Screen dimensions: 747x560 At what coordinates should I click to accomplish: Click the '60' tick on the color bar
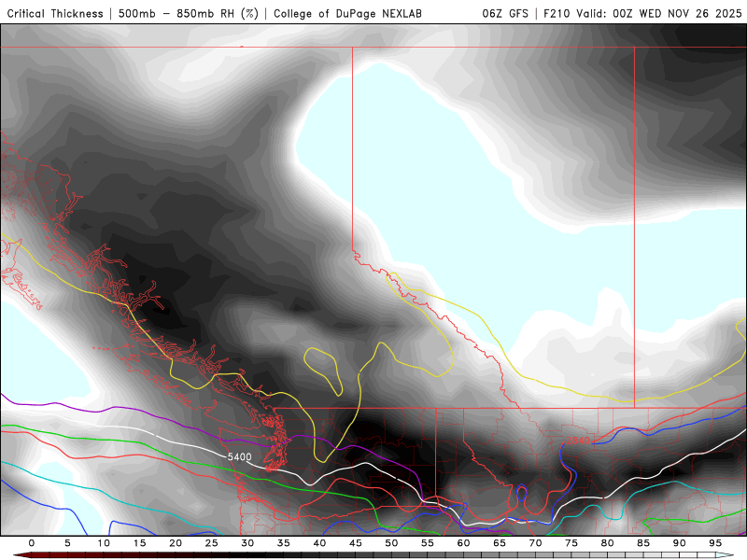click(463, 543)
